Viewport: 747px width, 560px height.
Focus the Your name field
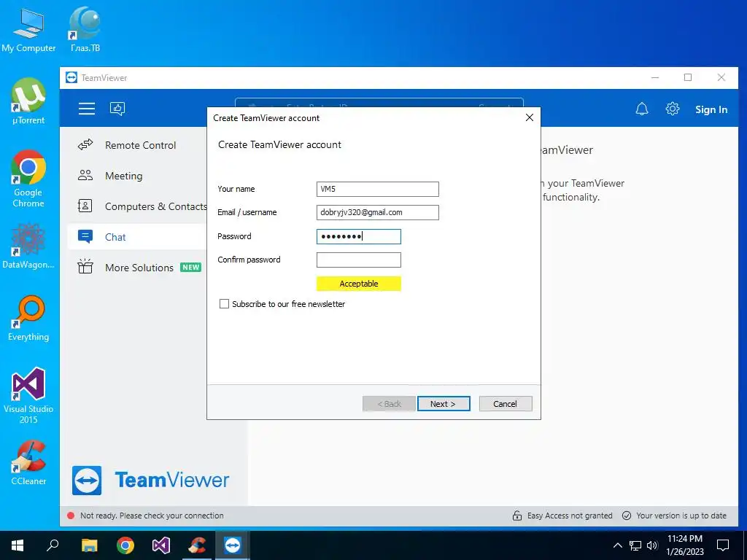pyautogui.click(x=377, y=189)
